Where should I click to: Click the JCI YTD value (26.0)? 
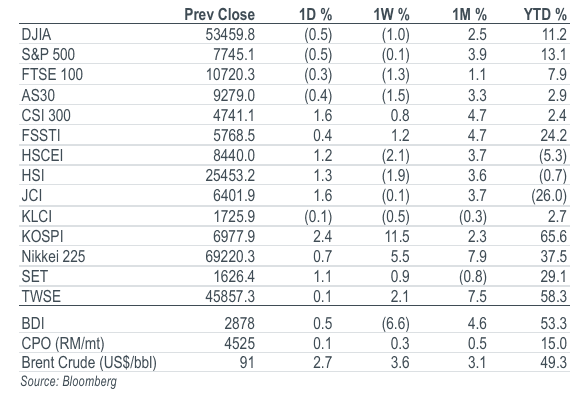pos(549,196)
